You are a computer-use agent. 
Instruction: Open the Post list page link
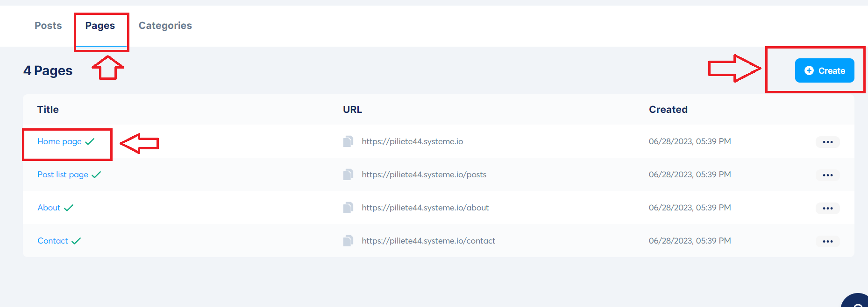pos(63,174)
